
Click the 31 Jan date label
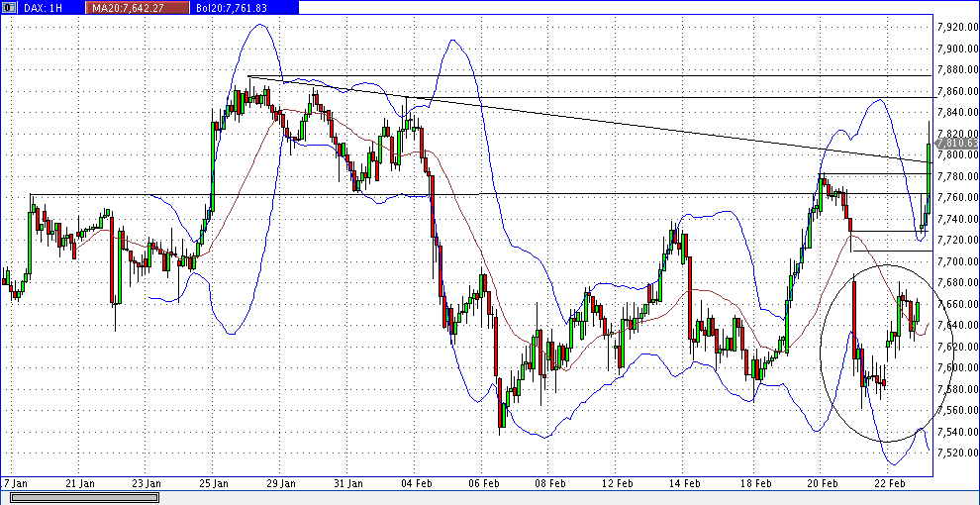347,483
